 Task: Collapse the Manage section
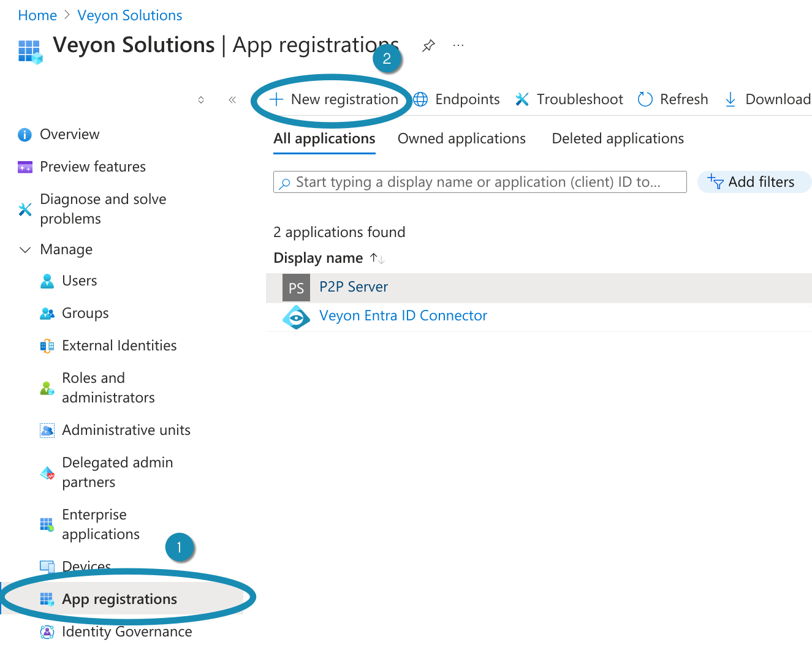pos(25,250)
